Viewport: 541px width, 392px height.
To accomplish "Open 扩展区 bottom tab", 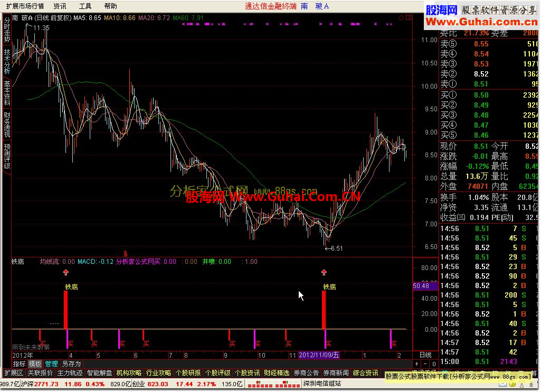I will (x=13, y=373).
